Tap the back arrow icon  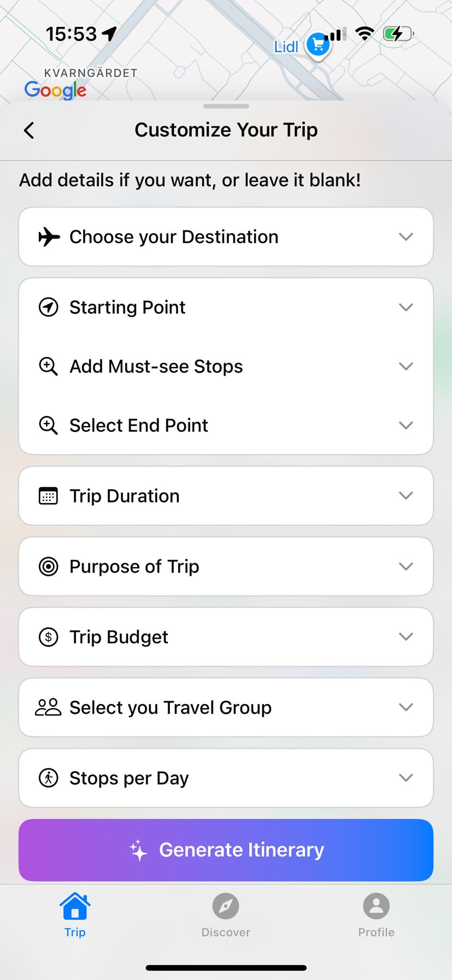29,130
